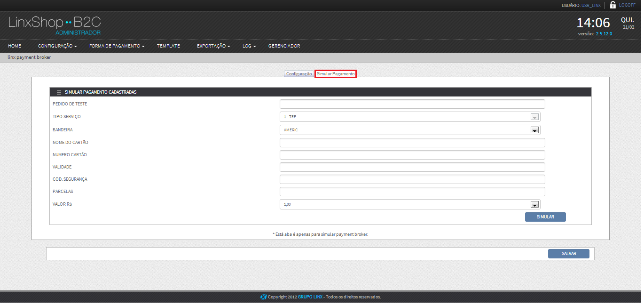The image size is (644, 305).
Task: Expand the Forma de Pagamento menu
Action: [117, 46]
